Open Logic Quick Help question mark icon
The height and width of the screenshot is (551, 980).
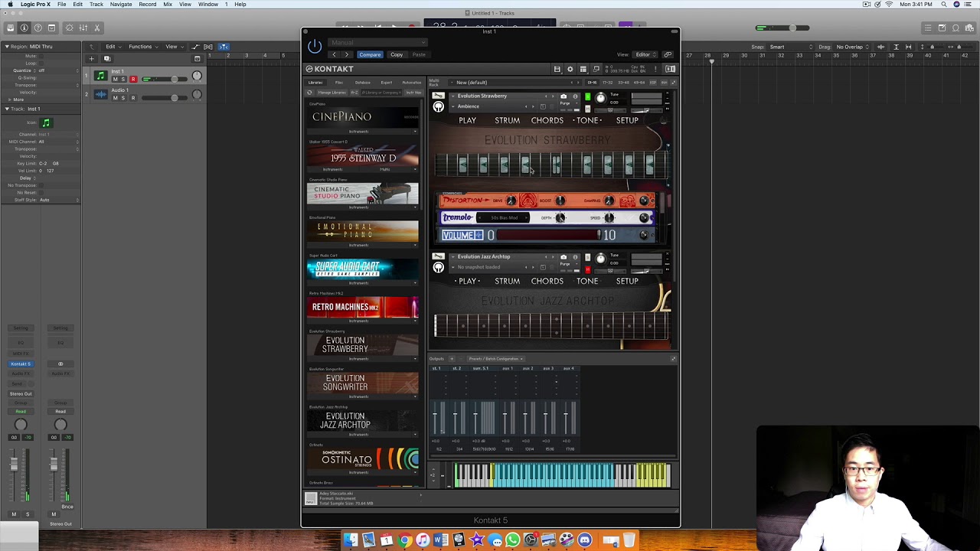point(38,28)
